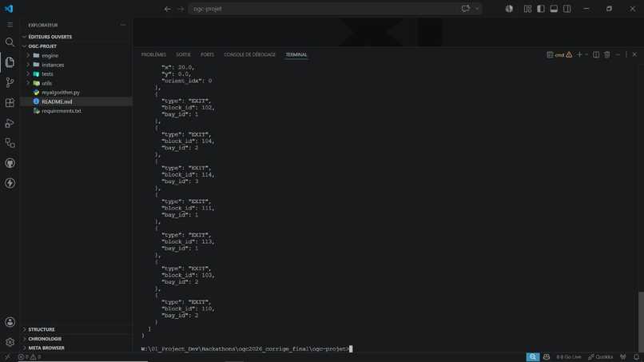
Task: Switch to the SORTIE tab
Action: tap(183, 54)
